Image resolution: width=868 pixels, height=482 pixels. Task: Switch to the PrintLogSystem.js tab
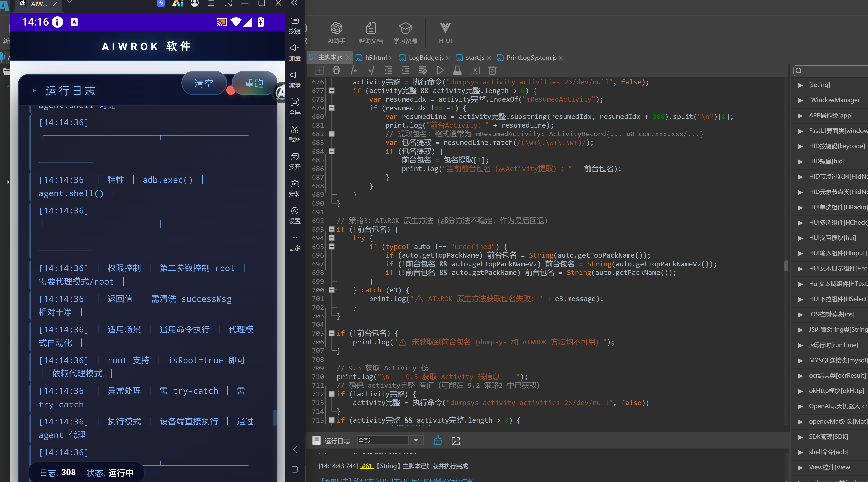pyautogui.click(x=531, y=57)
